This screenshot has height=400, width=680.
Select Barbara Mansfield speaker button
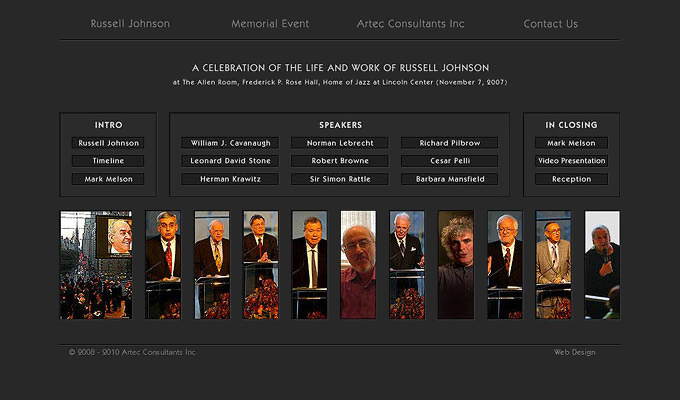[x=449, y=179]
